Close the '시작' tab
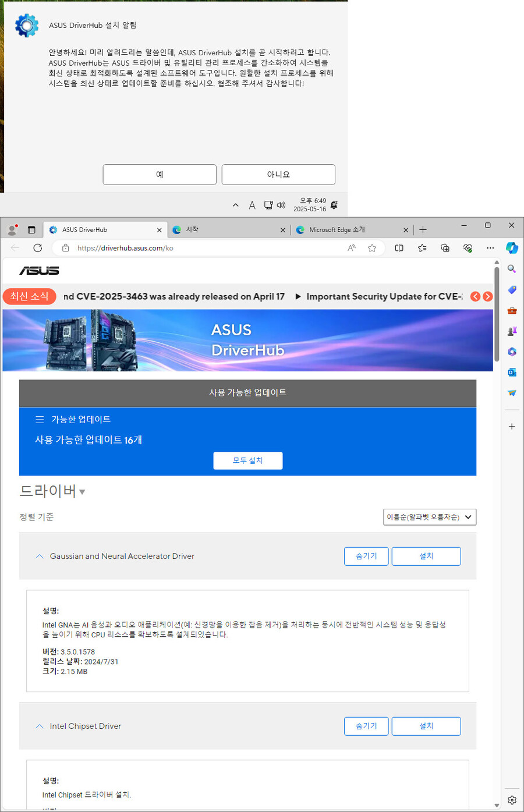Image resolution: width=524 pixels, height=812 pixels. tap(282, 230)
